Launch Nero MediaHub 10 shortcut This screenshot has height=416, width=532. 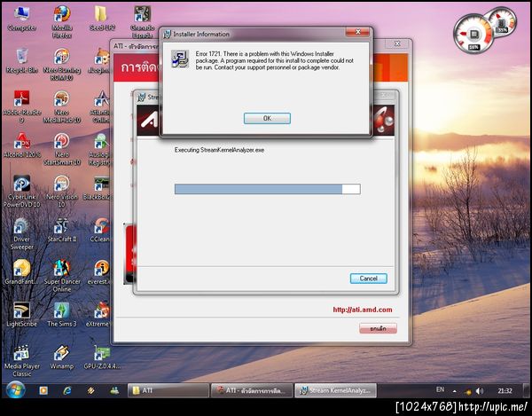point(62,106)
